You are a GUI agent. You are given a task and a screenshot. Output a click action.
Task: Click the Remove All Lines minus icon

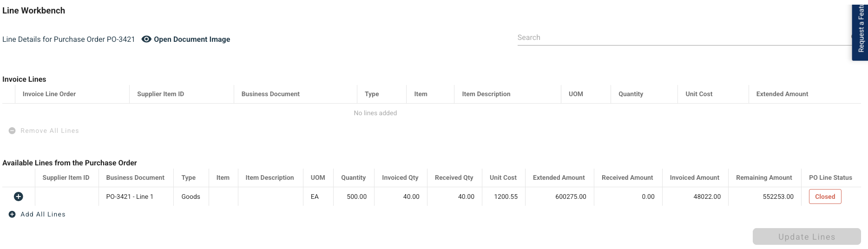12,131
